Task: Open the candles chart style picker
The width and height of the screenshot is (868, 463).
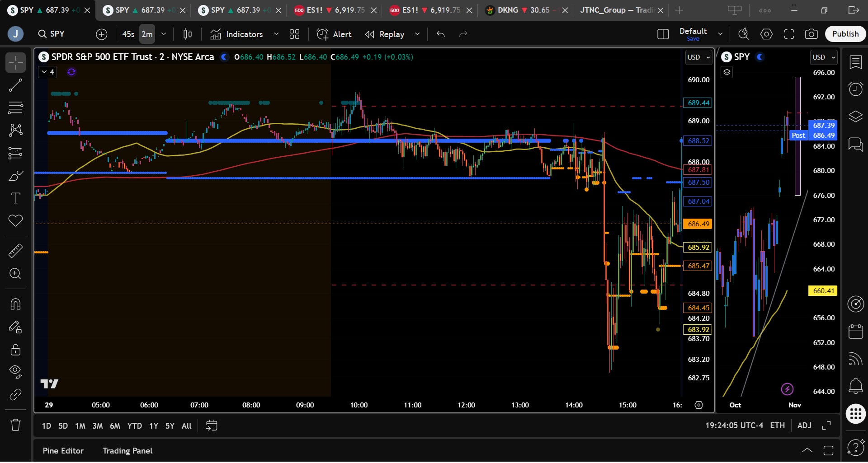Action: (188, 34)
